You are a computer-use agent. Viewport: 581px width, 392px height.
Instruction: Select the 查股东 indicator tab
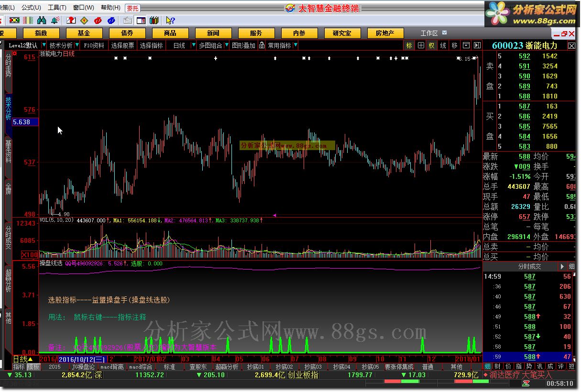point(198,367)
